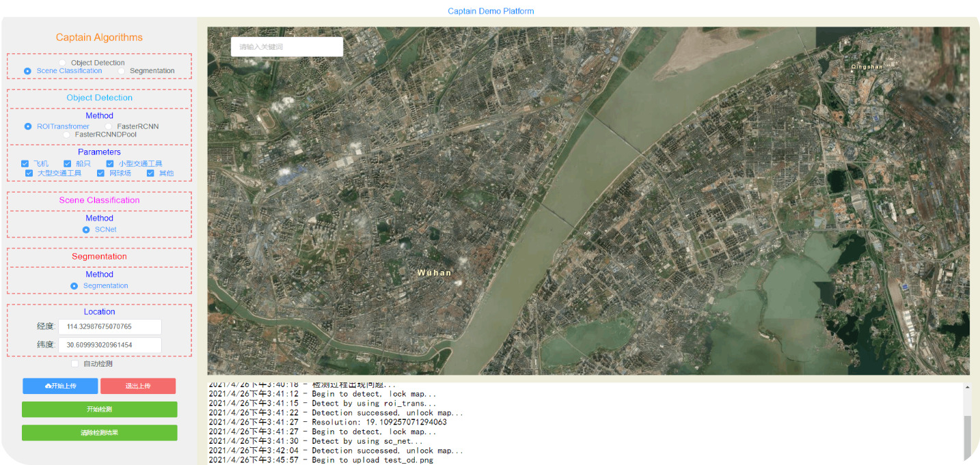Select the FasterRCNN method
The width and height of the screenshot is (980, 465).
coord(109,127)
